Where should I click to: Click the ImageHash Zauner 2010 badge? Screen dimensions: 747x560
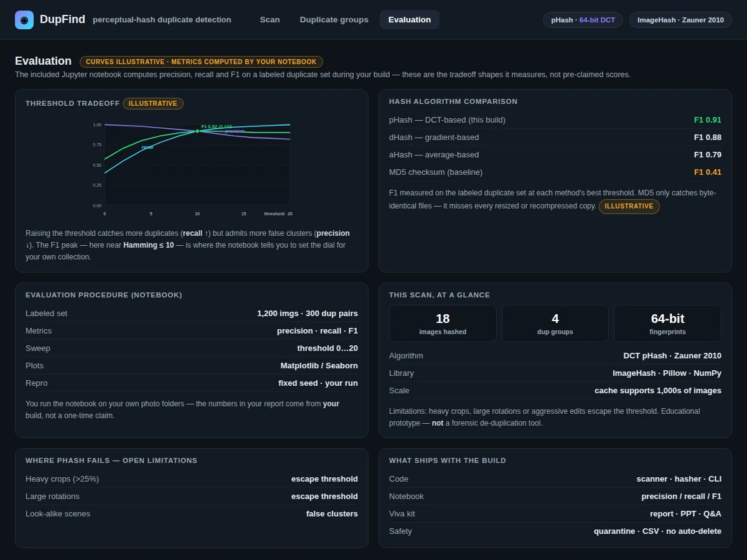tap(680, 20)
